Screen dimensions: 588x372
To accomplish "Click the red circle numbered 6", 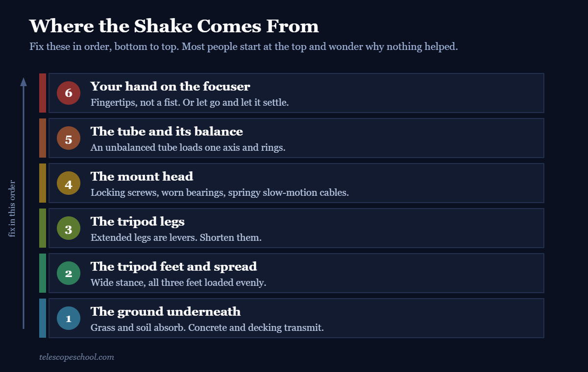I will (69, 93).
